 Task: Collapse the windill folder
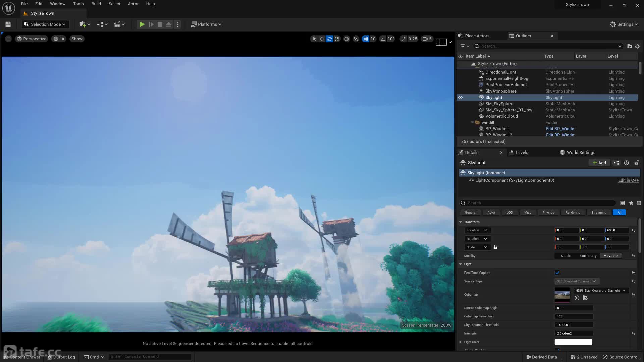(473, 123)
